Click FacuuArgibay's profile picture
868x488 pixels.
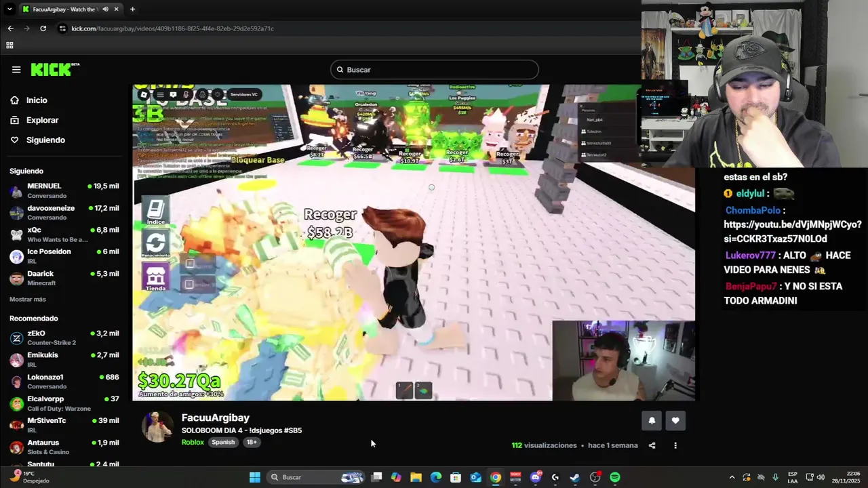157,427
